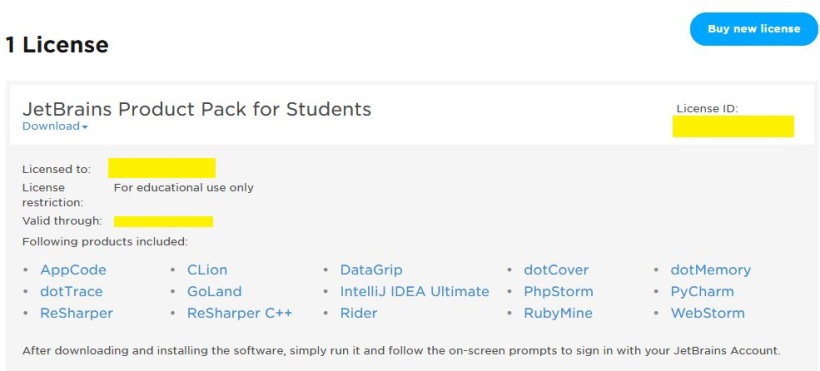Open the GoLand product link
The height and width of the screenshot is (371, 820).
[214, 291]
